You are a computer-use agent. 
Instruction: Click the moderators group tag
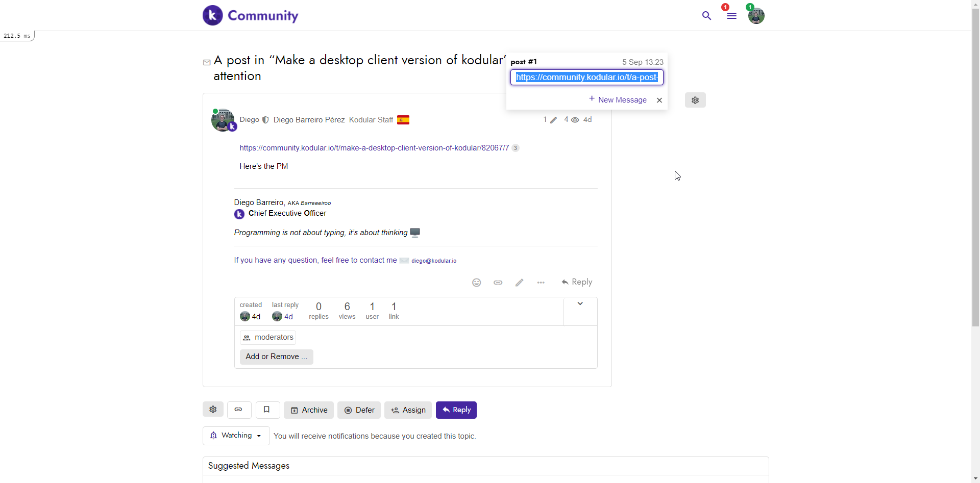coord(268,338)
